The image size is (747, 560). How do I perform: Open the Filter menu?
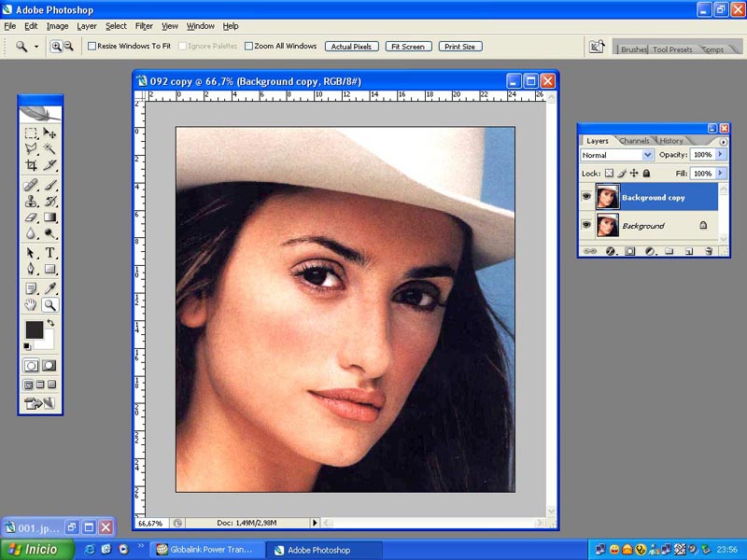144,26
